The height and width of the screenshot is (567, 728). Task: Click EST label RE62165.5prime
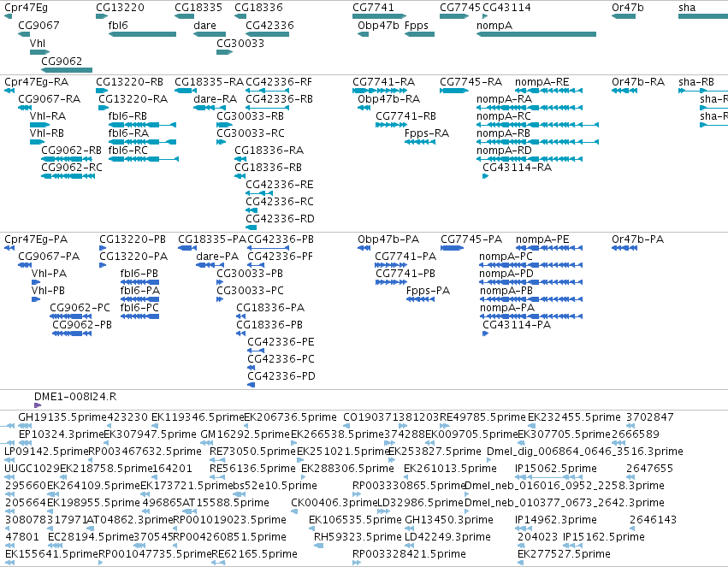pos(254,554)
